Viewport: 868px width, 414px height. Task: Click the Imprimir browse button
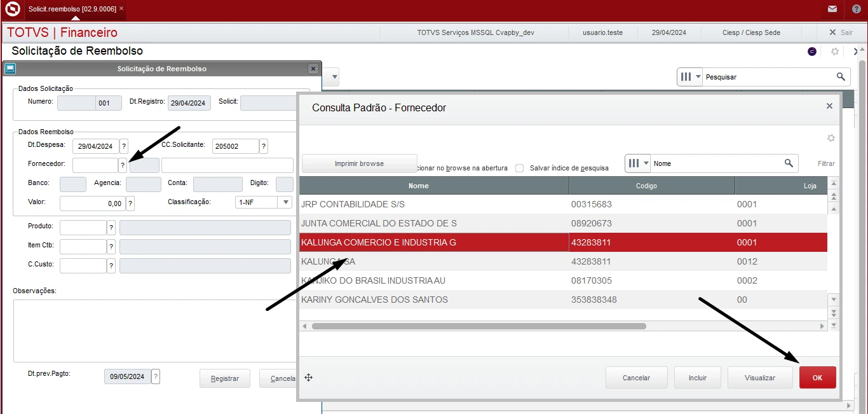point(359,163)
